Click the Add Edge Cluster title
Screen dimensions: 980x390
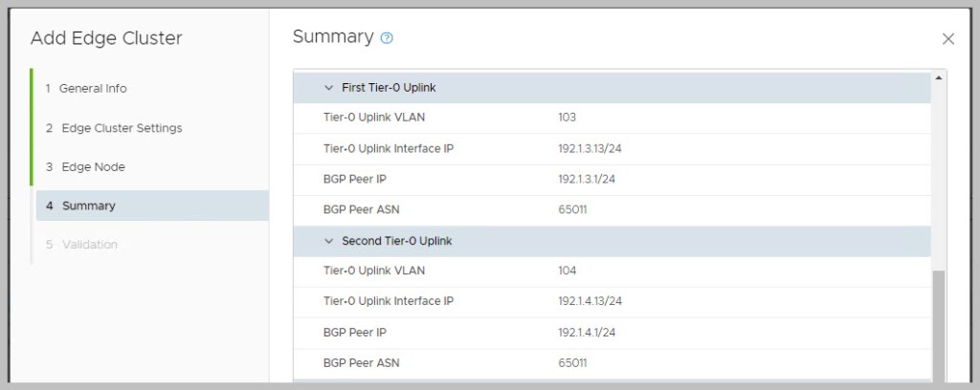pos(106,38)
